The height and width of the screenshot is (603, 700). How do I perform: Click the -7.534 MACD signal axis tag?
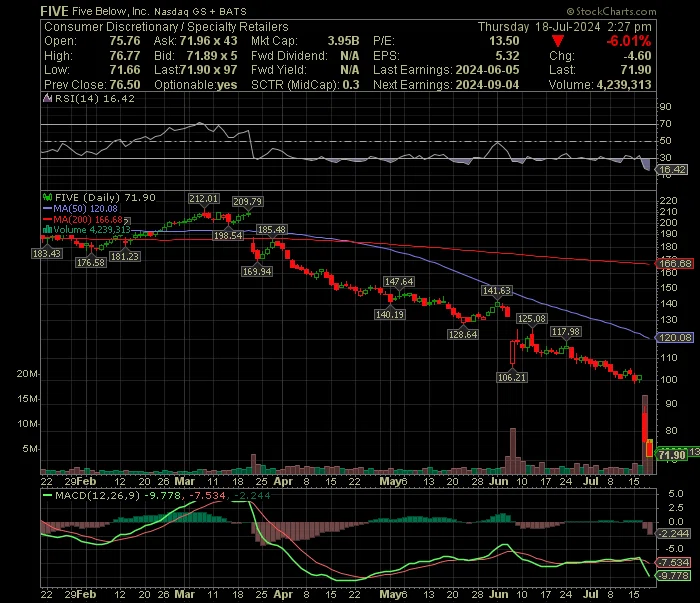(x=673, y=562)
